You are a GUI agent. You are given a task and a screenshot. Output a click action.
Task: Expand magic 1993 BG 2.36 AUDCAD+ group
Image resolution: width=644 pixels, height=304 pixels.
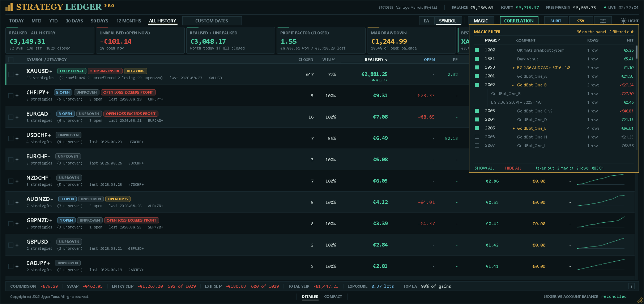pos(513,68)
